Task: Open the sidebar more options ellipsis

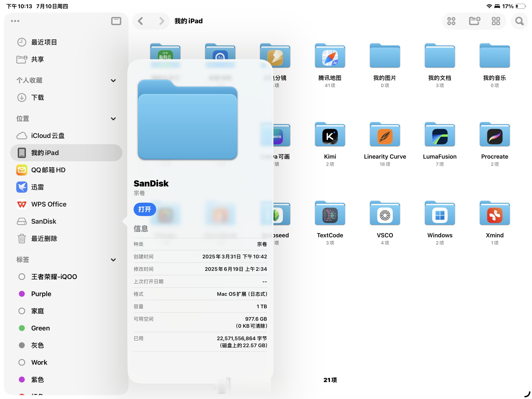Action: tap(15, 21)
